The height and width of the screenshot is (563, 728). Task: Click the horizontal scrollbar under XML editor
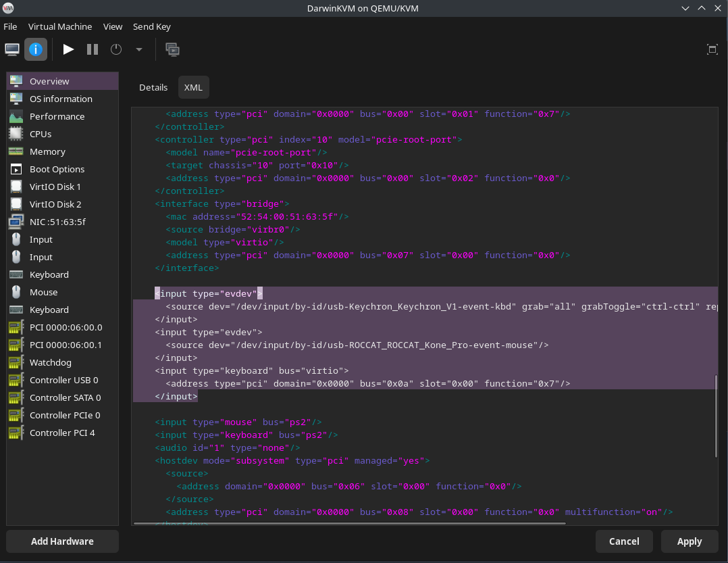click(x=348, y=522)
